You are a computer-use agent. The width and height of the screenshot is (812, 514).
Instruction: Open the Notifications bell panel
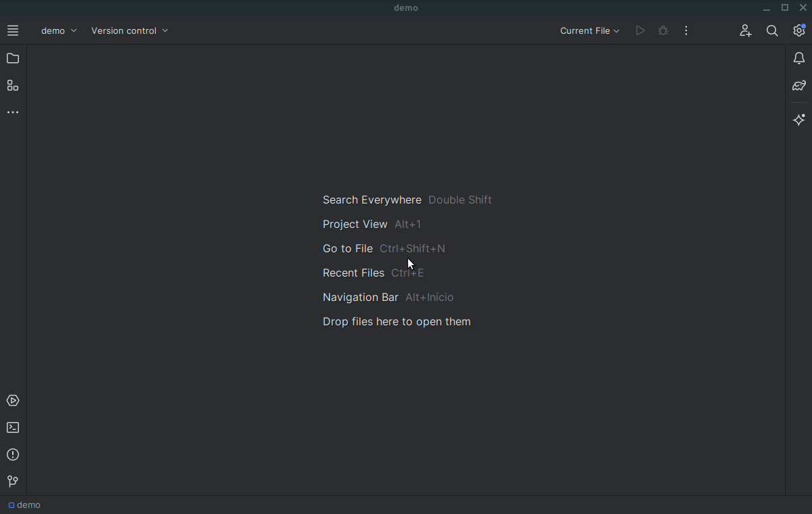tap(799, 59)
